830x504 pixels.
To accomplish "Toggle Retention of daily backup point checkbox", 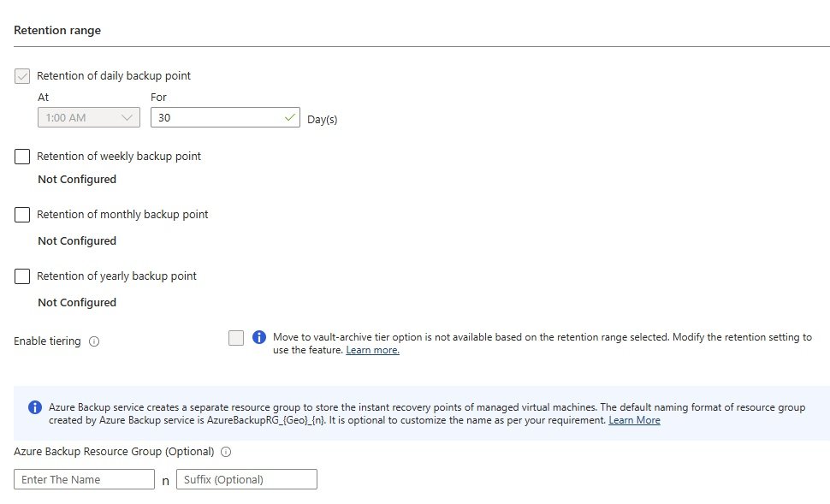I will (x=22, y=76).
